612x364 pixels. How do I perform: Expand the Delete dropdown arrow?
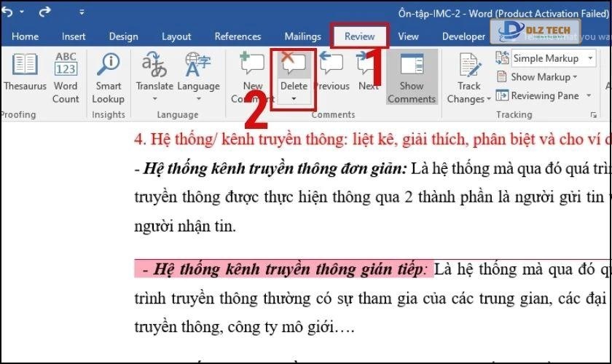coord(294,100)
